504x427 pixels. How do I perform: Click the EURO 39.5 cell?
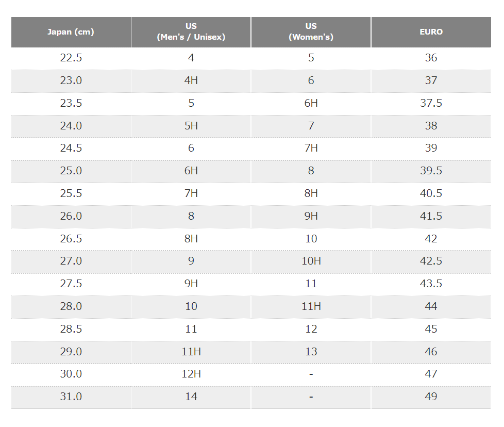tap(431, 171)
